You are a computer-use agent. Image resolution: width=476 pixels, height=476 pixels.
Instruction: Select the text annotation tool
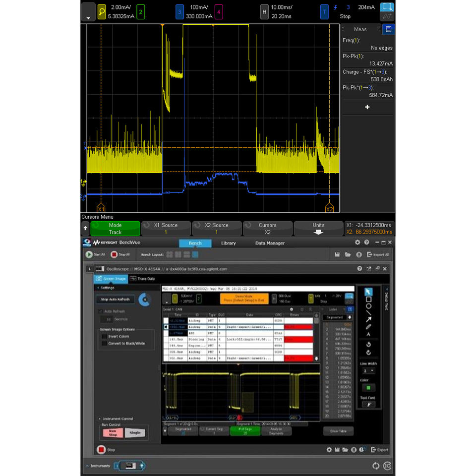pos(368,334)
